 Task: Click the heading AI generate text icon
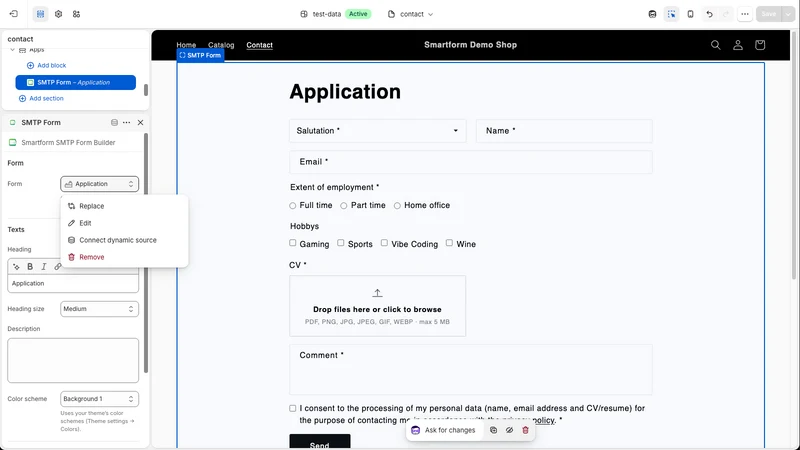[16, 266]
